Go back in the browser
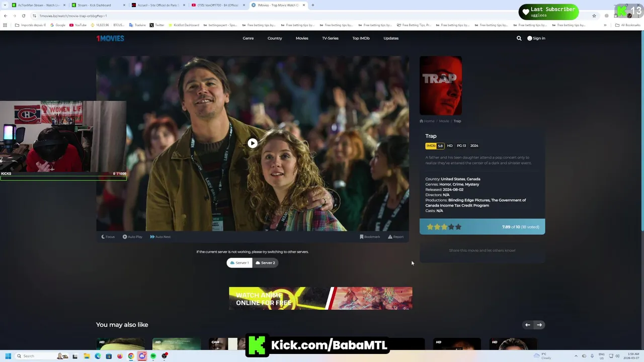Screen dimensions: 644x362 [x=5, y=16]
